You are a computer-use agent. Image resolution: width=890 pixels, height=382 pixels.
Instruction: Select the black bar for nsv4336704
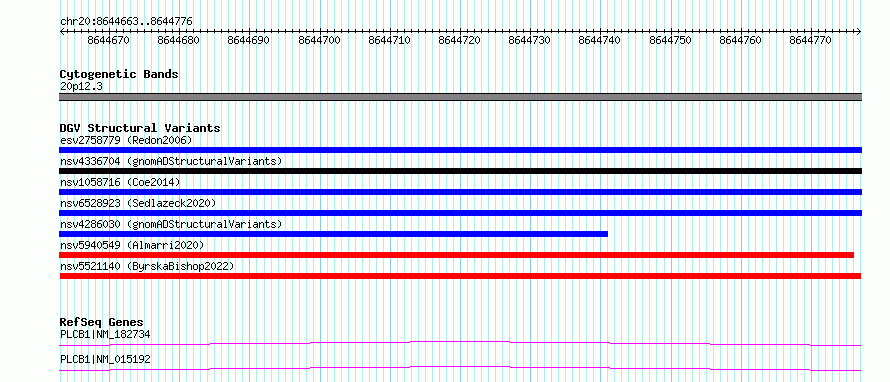460,171
